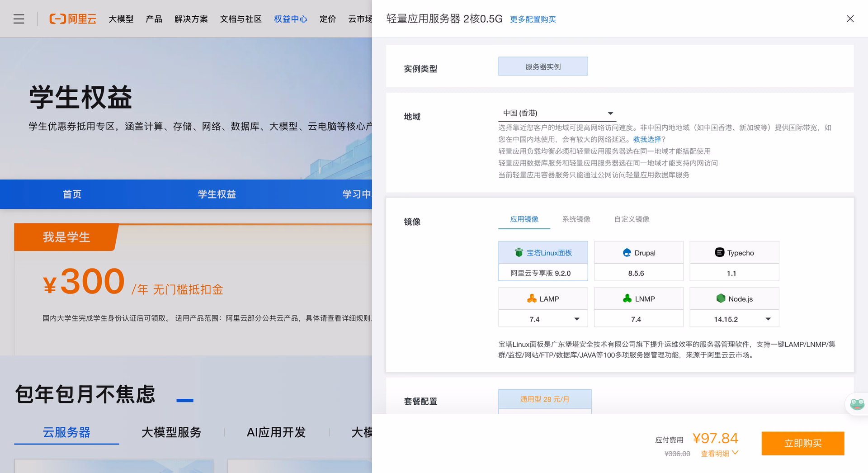Click the 我是学生 orange tab

[66, 237]
